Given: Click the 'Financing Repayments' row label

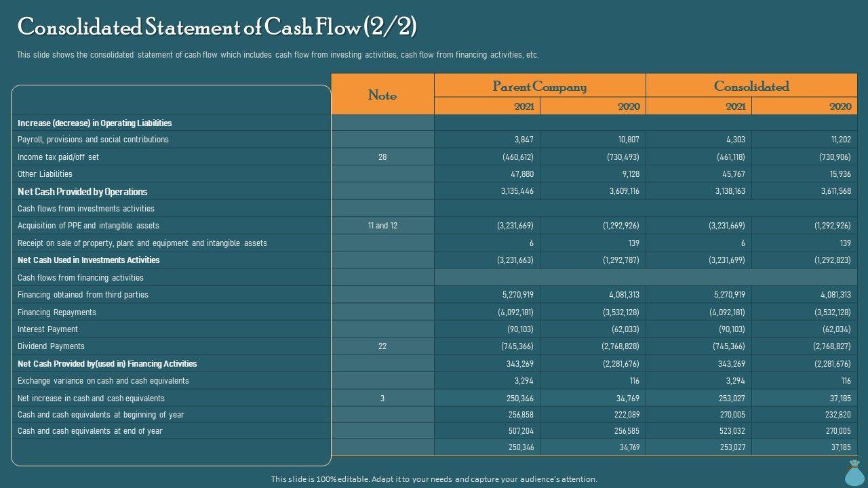Looking at the screenshot, I should click(57, 312).
